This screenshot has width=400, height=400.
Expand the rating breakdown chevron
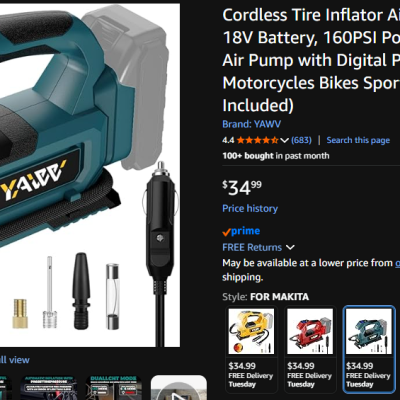coord(284,140)
